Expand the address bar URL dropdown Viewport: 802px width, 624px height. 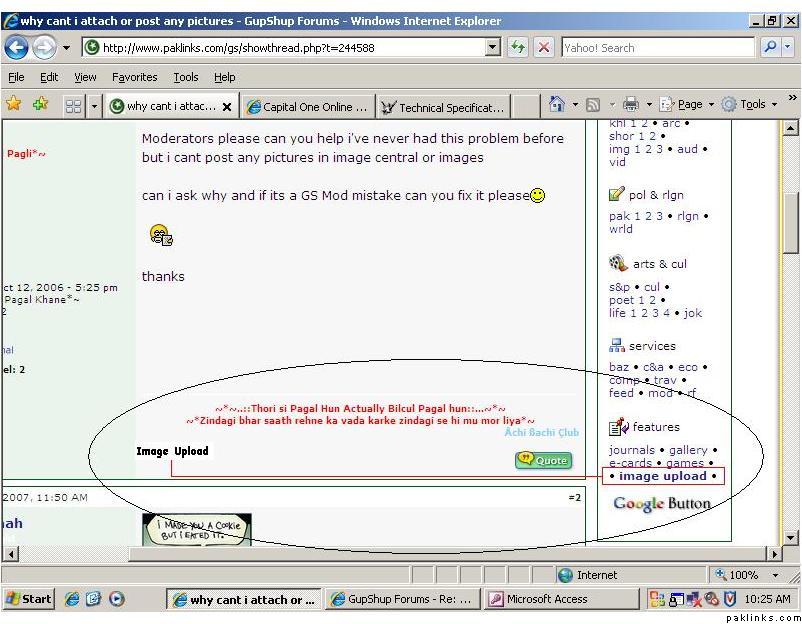point(492,47)
